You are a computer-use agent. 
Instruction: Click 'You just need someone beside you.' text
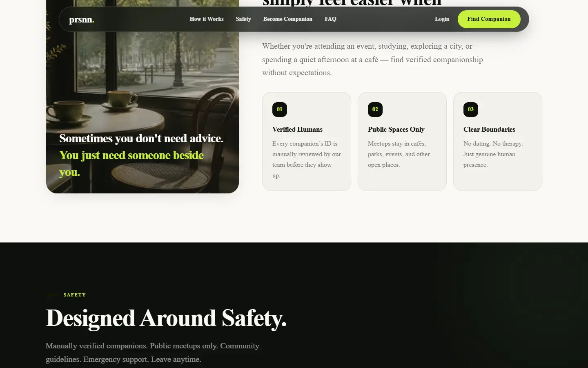131,164
